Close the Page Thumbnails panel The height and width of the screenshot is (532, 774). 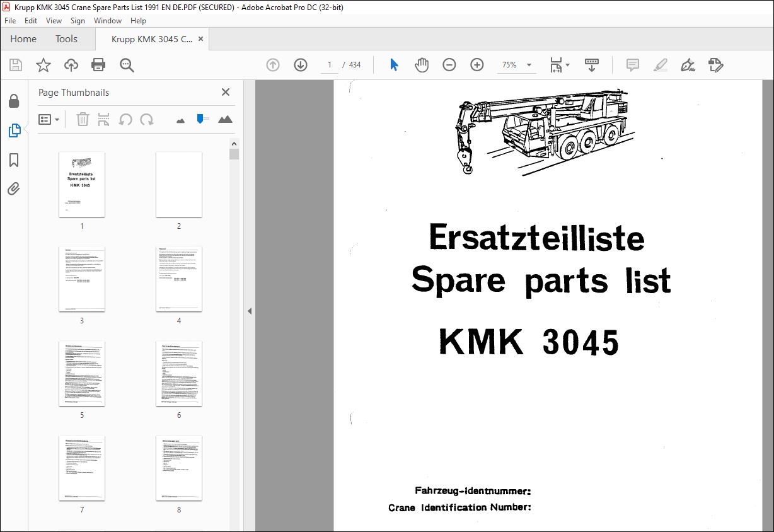point(226,92)
